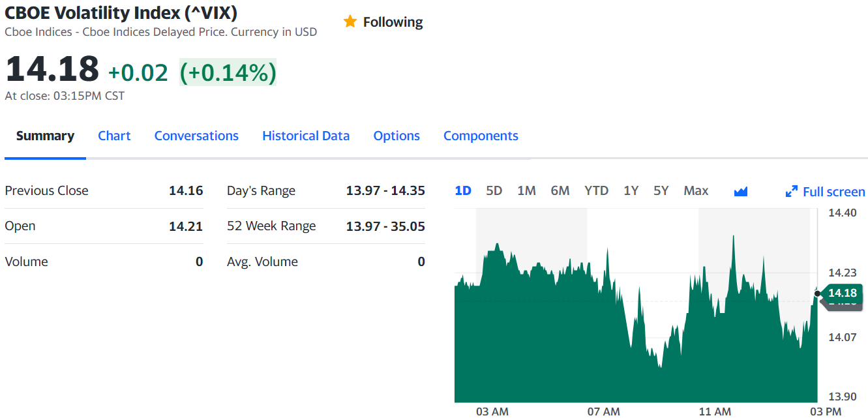
Task: Select the 6M chart range
Action: click(560, 191)
